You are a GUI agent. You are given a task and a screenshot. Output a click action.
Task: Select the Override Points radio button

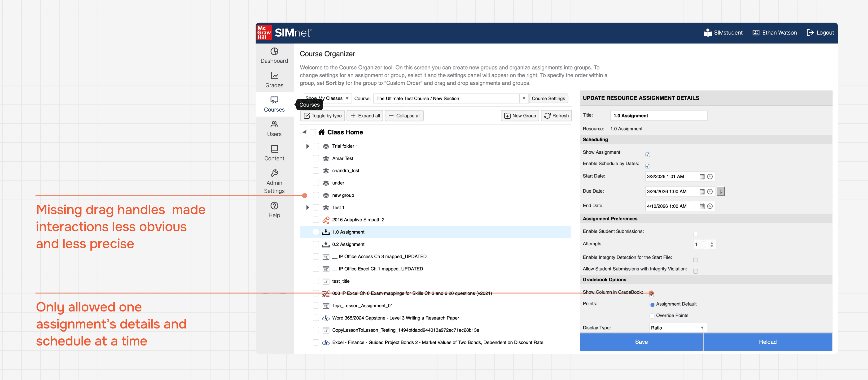coord(652,316)
